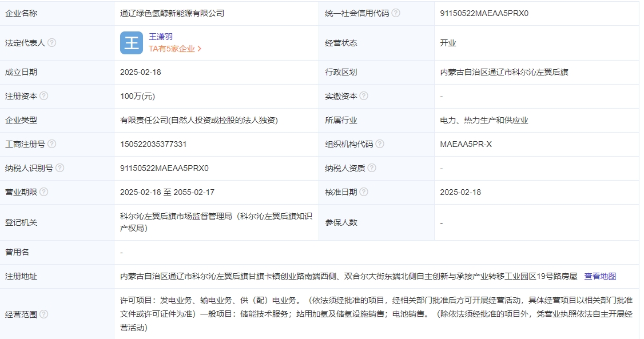Image resolution: width=644 pixels, height=339 pixels.
Task: Click the blue 王 avatar thumbnail
Action: (132, 43)
